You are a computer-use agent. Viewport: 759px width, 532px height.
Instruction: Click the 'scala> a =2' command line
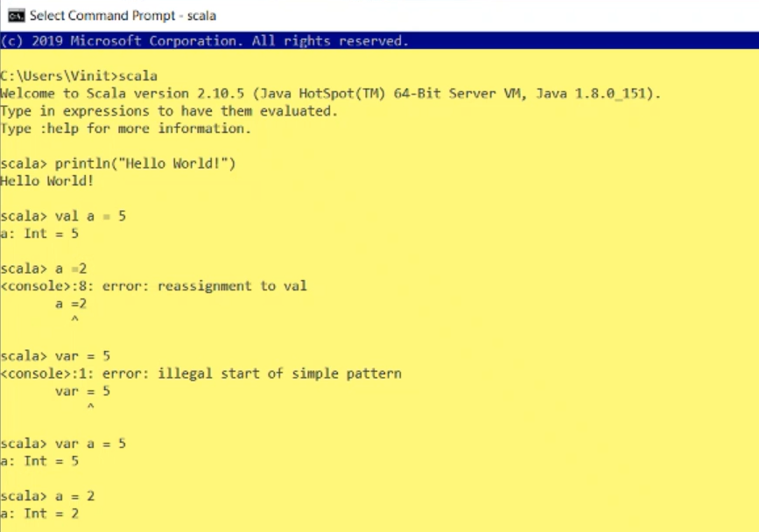coord(44,269)
